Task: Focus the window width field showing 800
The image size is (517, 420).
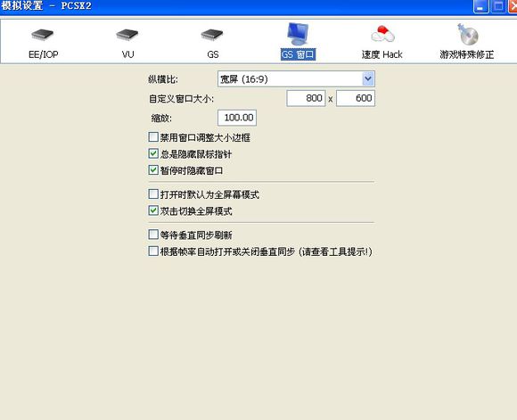Action: [x=306, y=98]
